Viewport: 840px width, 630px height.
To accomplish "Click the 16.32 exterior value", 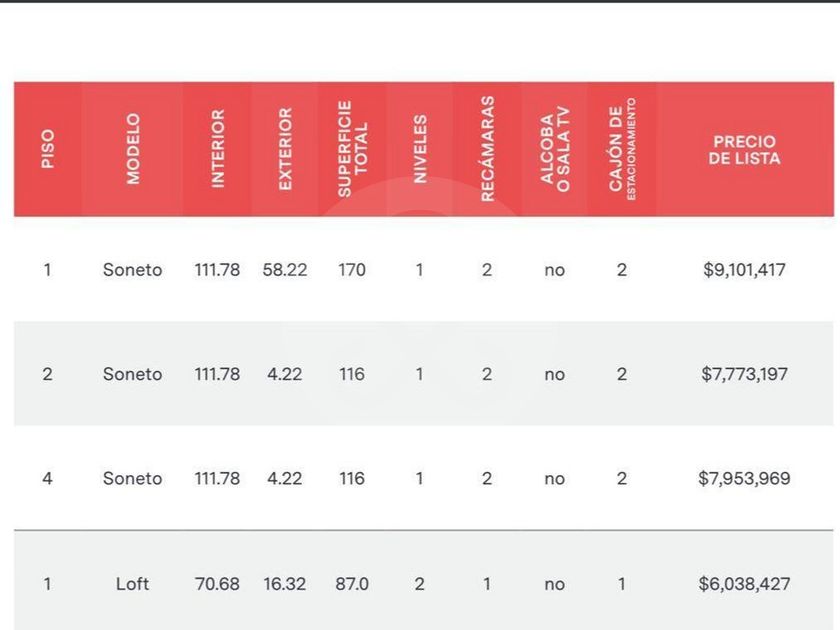I will pos(285,583).
